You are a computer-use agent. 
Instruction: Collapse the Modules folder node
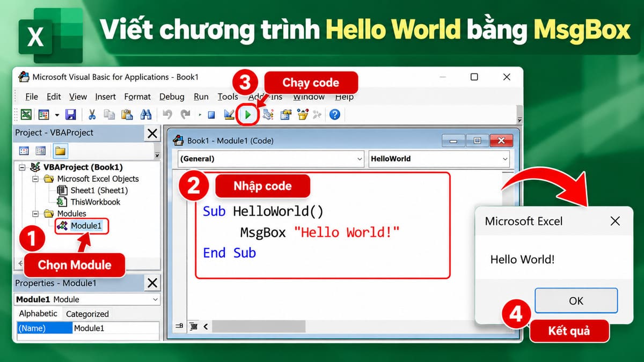(x=36, y=213)
